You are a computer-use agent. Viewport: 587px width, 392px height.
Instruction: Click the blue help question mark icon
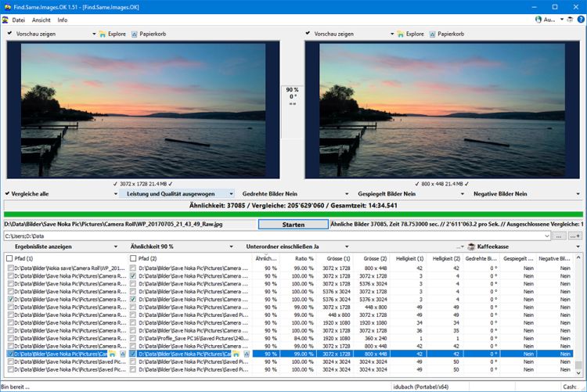click(x=581, y=20)
